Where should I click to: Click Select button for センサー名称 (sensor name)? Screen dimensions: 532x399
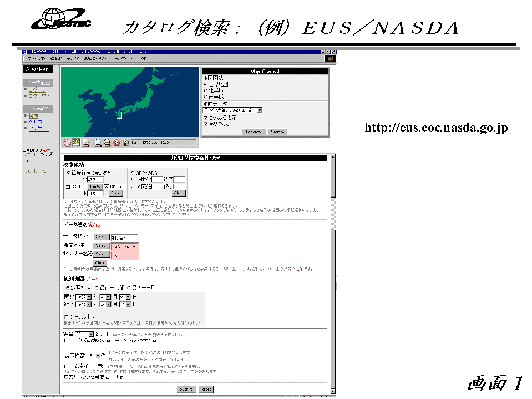coord(101,254)
